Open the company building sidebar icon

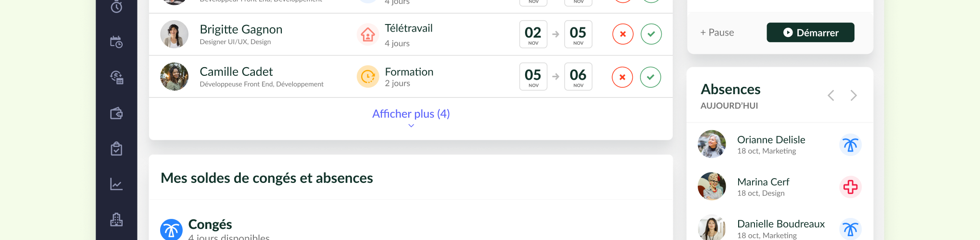point(116,219)
